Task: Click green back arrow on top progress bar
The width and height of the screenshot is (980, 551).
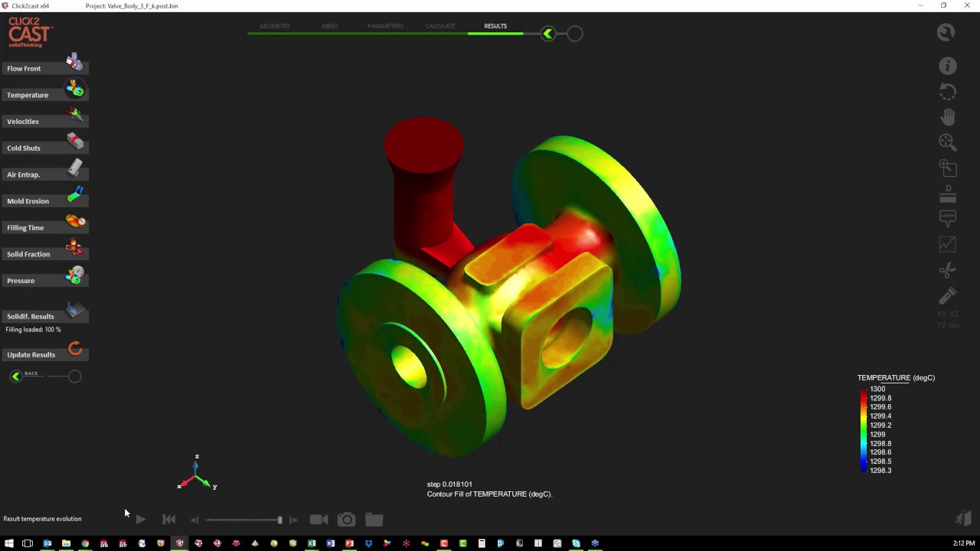Action: tap(547, 34)
